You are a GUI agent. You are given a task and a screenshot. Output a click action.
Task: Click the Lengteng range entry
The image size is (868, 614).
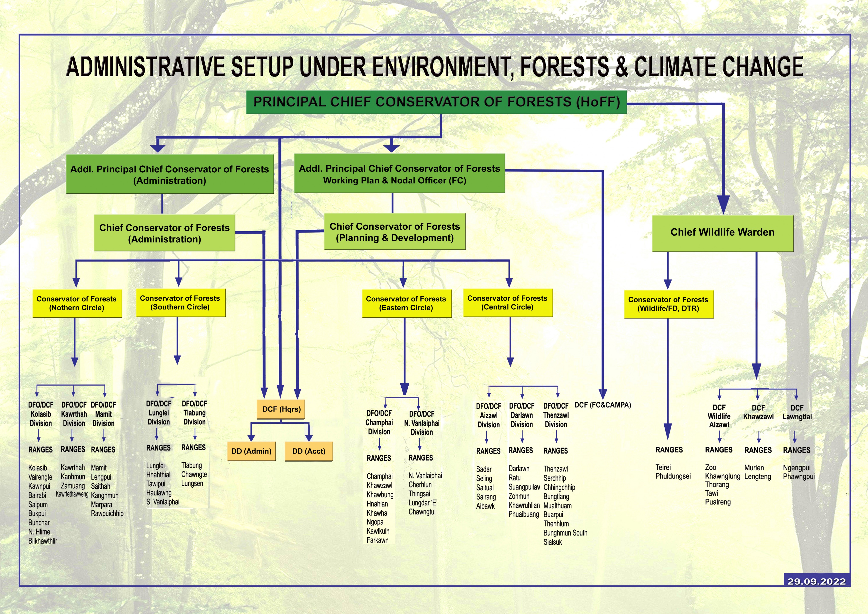coord(758,477)
